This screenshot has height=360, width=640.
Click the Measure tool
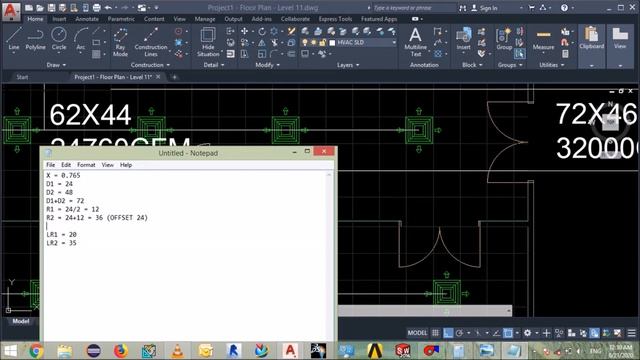pos(543,40)
